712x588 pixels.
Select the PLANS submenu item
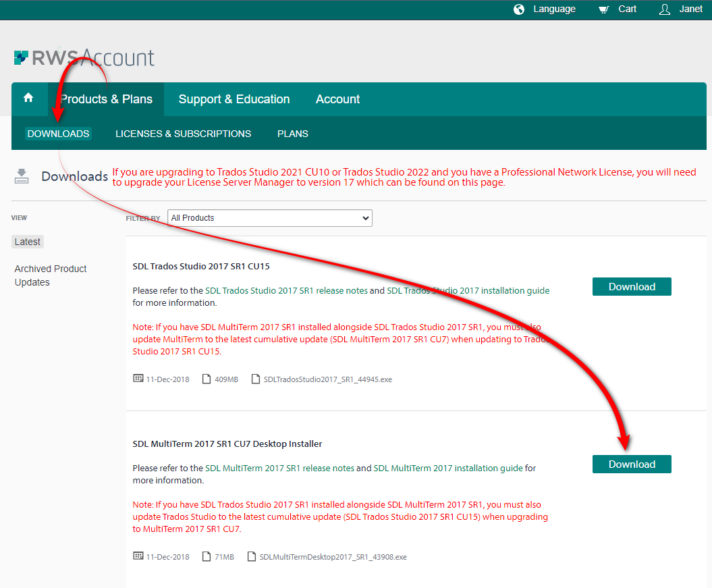click(293, 134)
